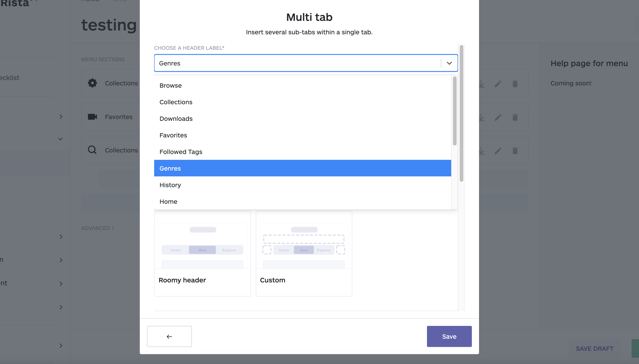Viewport: 639px width, 364px height.
Task: Click the back arrow button in the dialog
Action: coord(169,336)
